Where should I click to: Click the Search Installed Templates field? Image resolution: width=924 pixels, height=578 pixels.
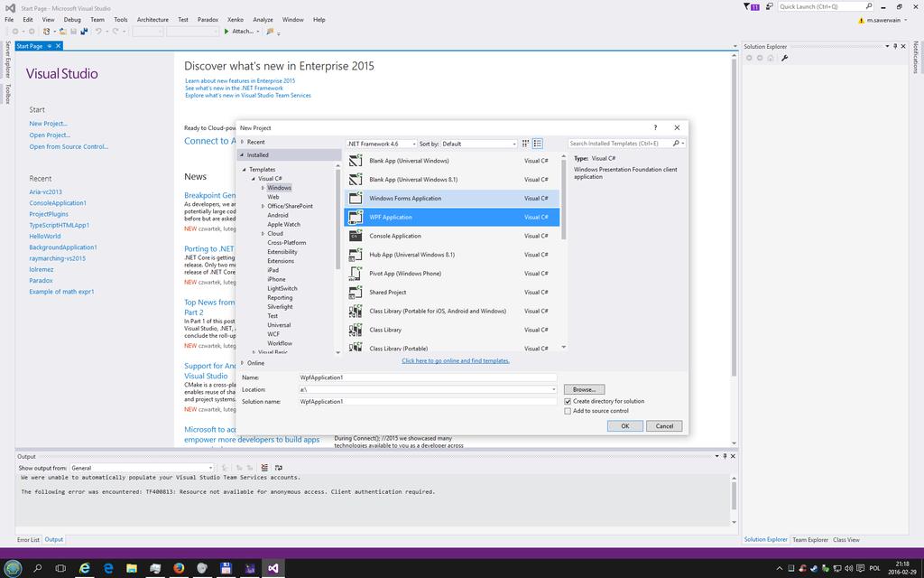point(619,144)
